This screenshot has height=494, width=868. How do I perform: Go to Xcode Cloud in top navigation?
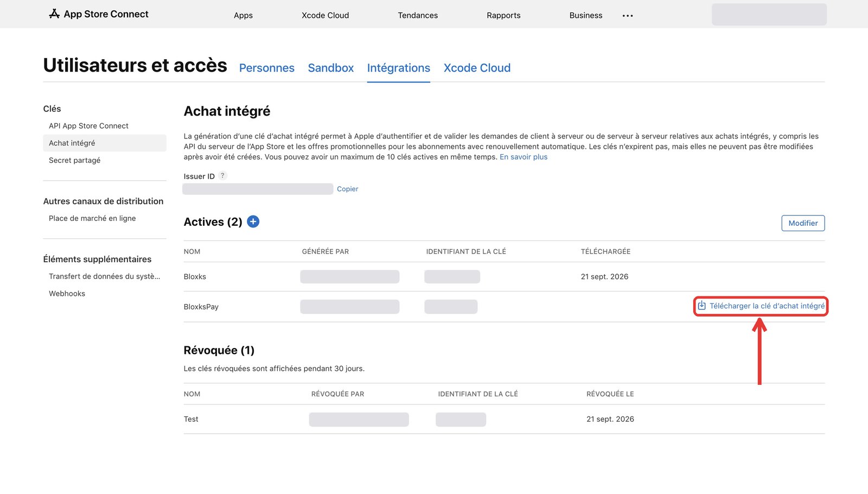click(325, 15)
